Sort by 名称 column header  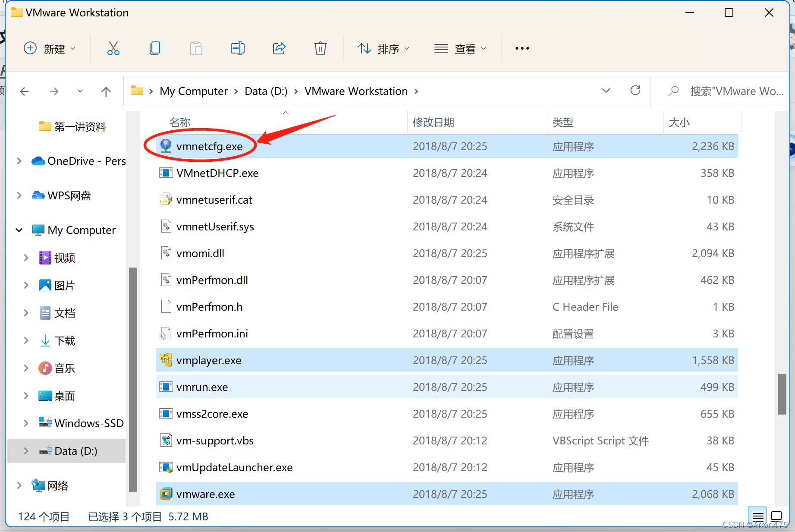180,123
